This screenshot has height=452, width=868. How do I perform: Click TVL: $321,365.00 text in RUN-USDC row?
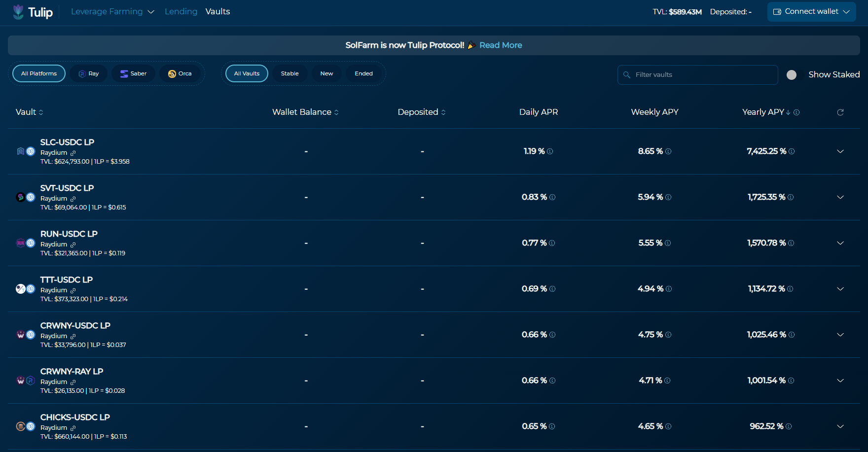pyautogui.click(x=64, y=253)
